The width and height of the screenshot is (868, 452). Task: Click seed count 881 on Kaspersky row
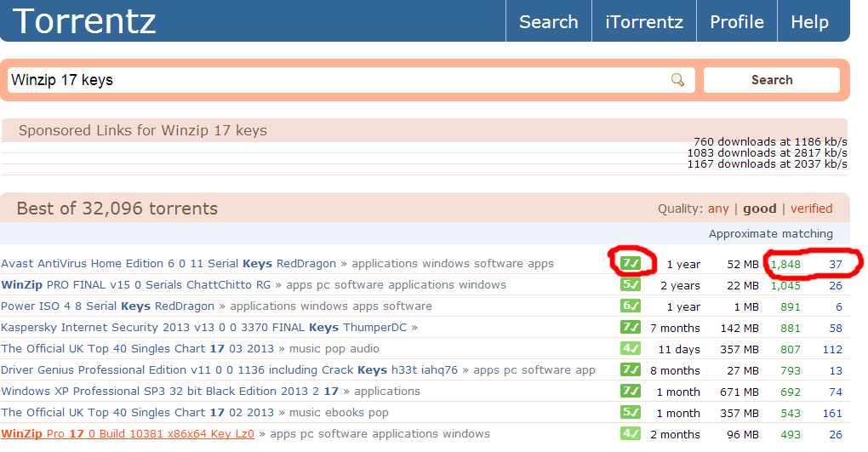(790, 328)
